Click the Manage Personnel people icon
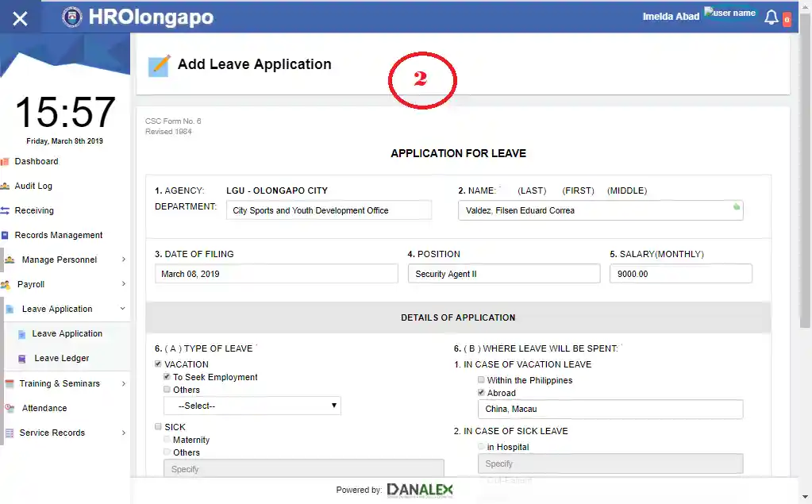812x504 pixels. (x=10, y=260)
